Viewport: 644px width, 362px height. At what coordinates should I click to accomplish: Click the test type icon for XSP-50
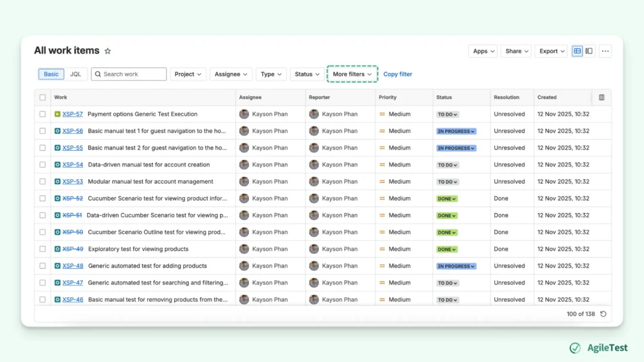(x=57, y=233)
